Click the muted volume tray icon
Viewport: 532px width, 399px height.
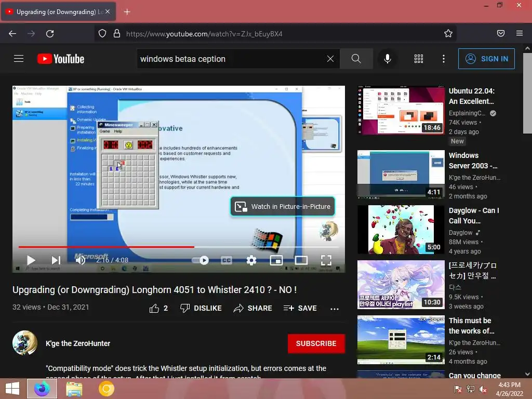483,389
